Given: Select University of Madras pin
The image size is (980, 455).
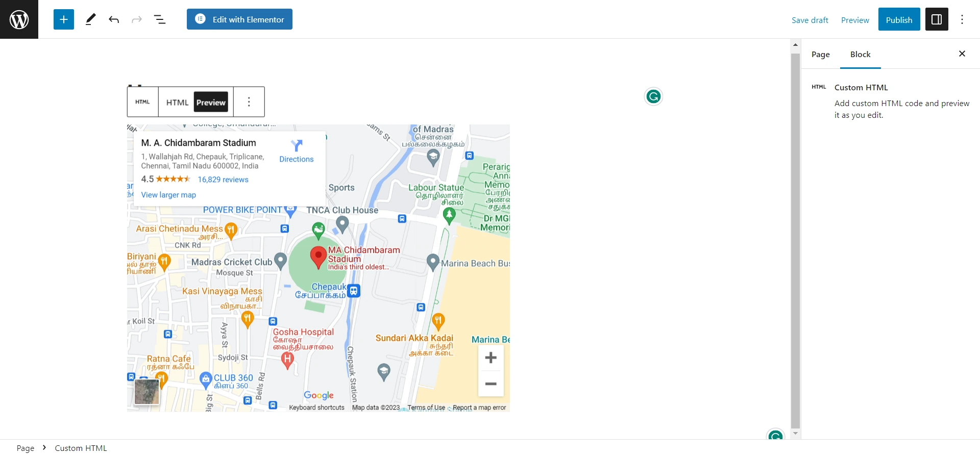Looking at the screenshot, I should (x=433, y=158).
